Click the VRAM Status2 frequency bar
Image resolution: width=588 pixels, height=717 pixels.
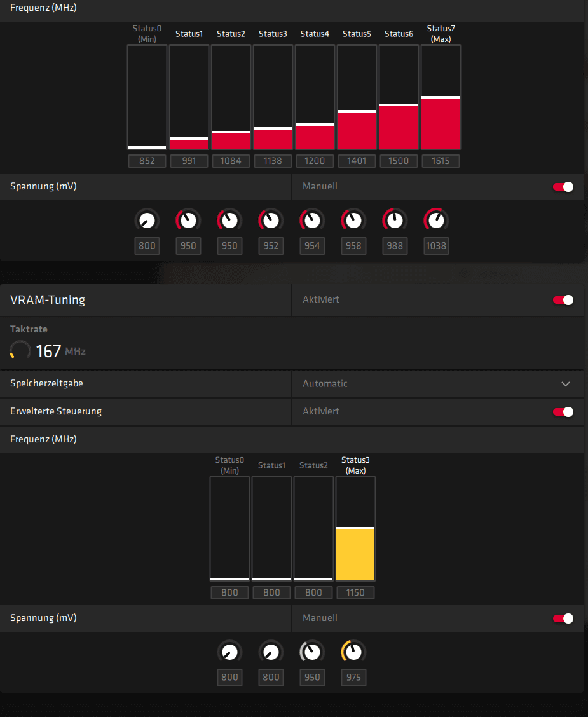point(313,529)
